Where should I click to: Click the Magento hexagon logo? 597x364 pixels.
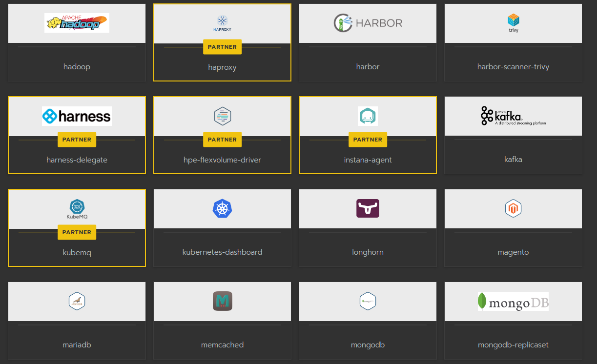(x=513, y=208)
